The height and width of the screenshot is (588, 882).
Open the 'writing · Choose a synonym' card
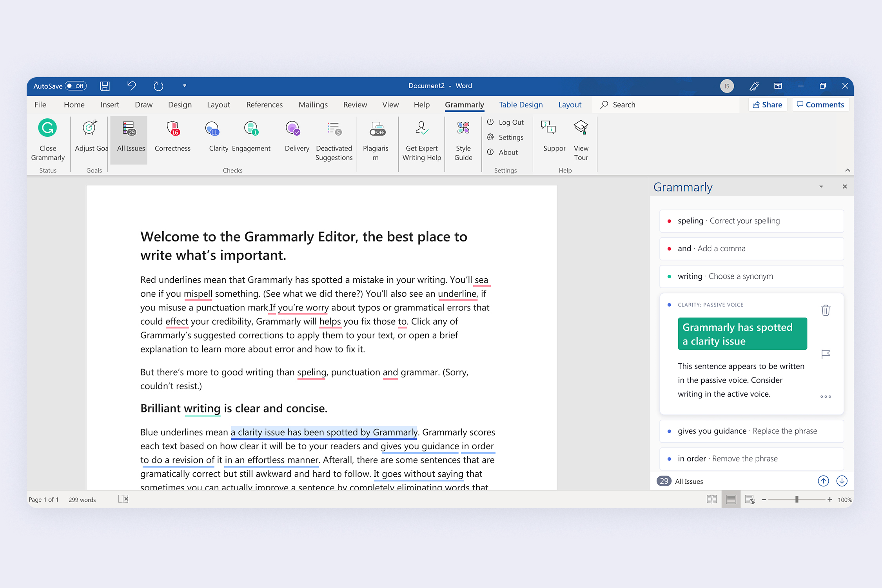[x=751, y=276]
